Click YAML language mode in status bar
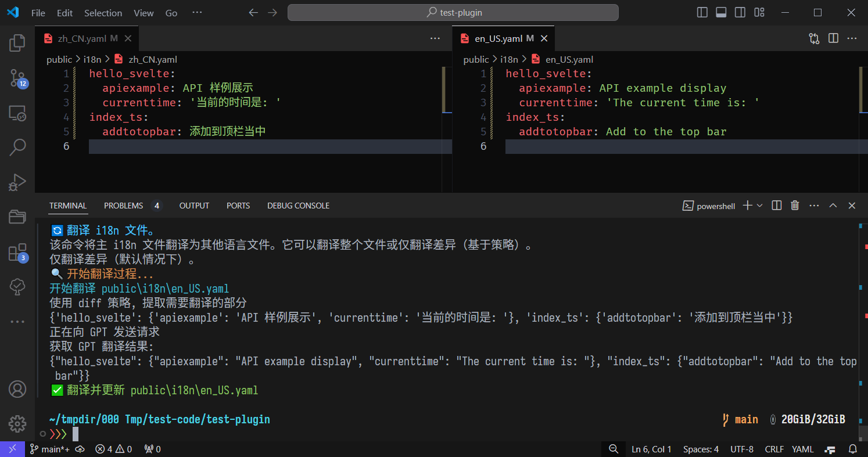This screenshot has width=868, height=457. [x=802, y=449]
